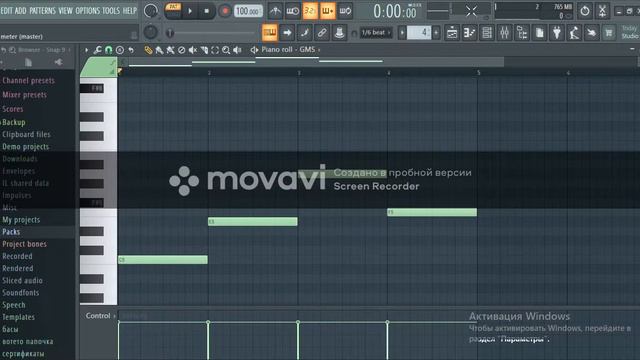Open the Playlist window
Image resolution: width=640 pixels, height=360 pixels.
452,33
